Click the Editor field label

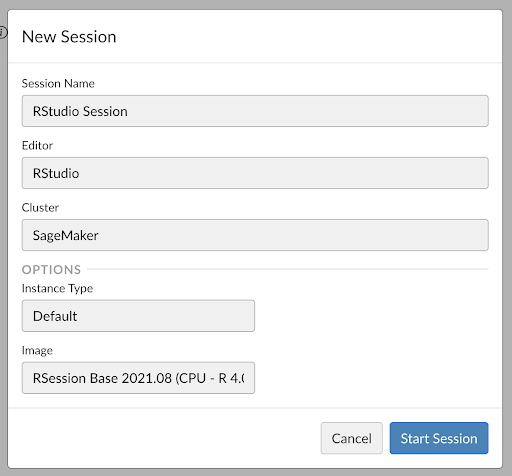[37, 145]
